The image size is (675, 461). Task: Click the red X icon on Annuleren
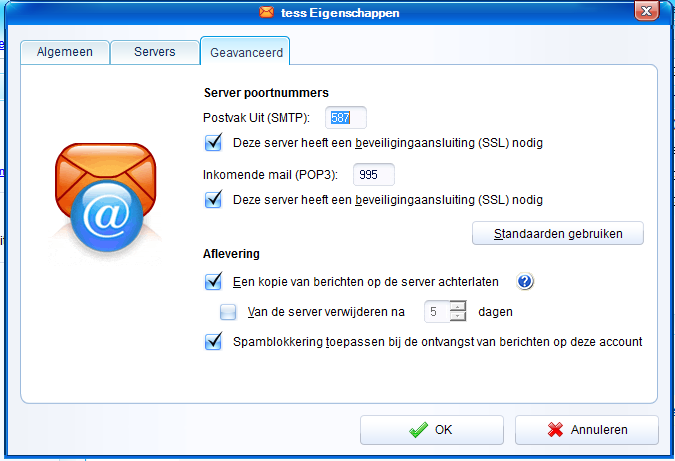556,429
